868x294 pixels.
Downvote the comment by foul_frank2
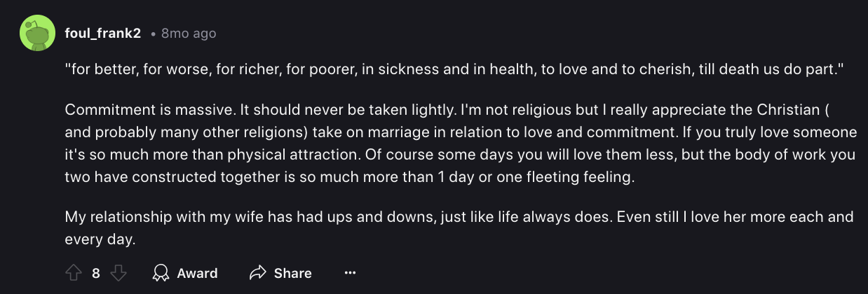118,273
